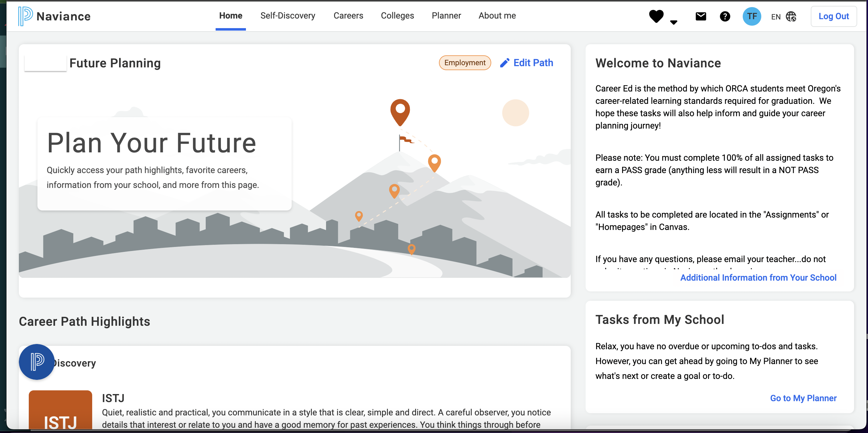Open the mail inbox icon
Viewport: 868px width, 433px height.
[x=701, y=16]
